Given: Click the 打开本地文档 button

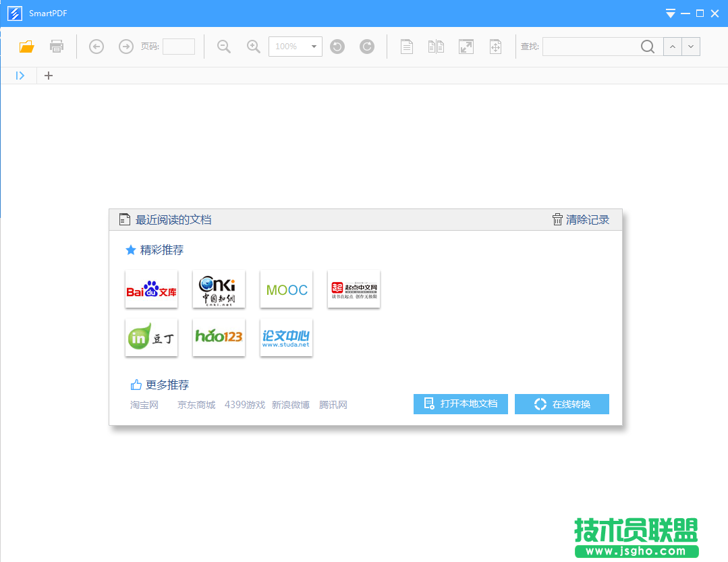Looking at the screenshot, I should (461, 403).
